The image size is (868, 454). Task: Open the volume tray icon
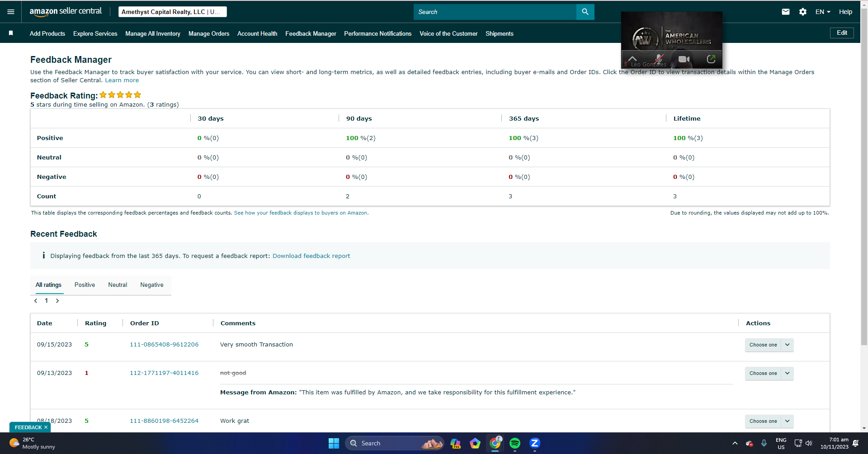coord(809,443)
